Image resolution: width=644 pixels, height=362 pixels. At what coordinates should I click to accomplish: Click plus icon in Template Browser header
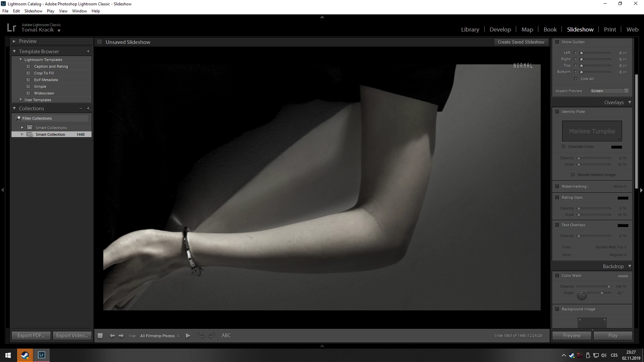[x=88, y=51]
